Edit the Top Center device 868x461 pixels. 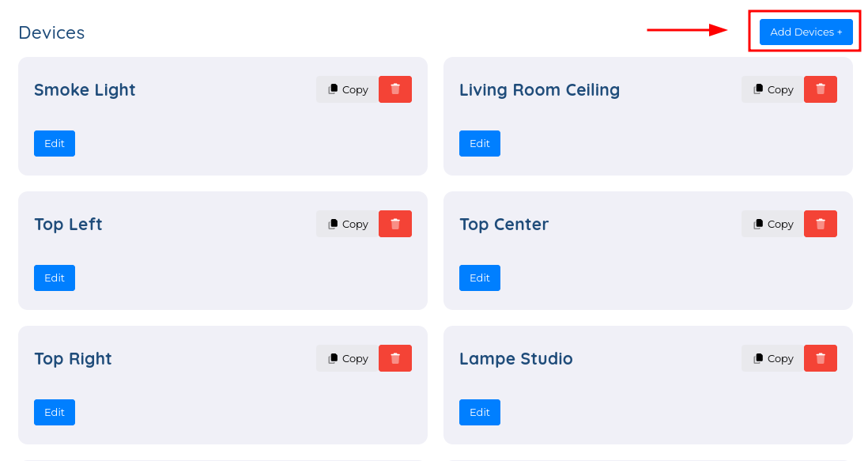click(x=479, y=278)
